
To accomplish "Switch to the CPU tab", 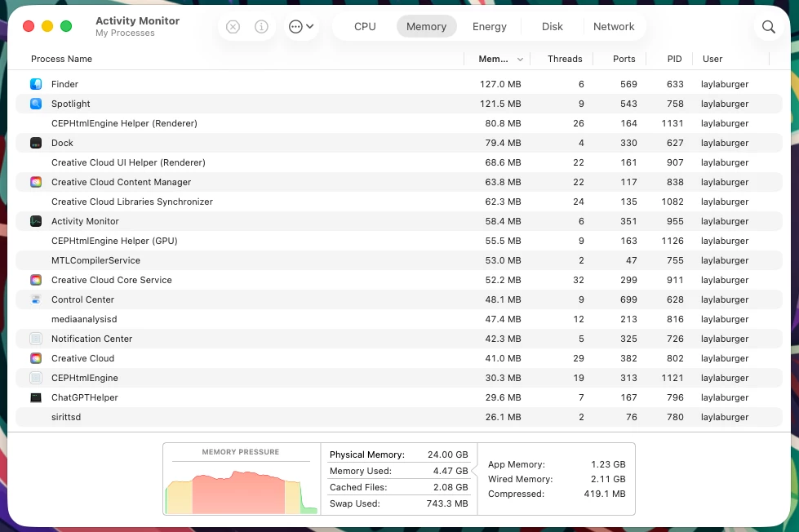I will point(365,26).
